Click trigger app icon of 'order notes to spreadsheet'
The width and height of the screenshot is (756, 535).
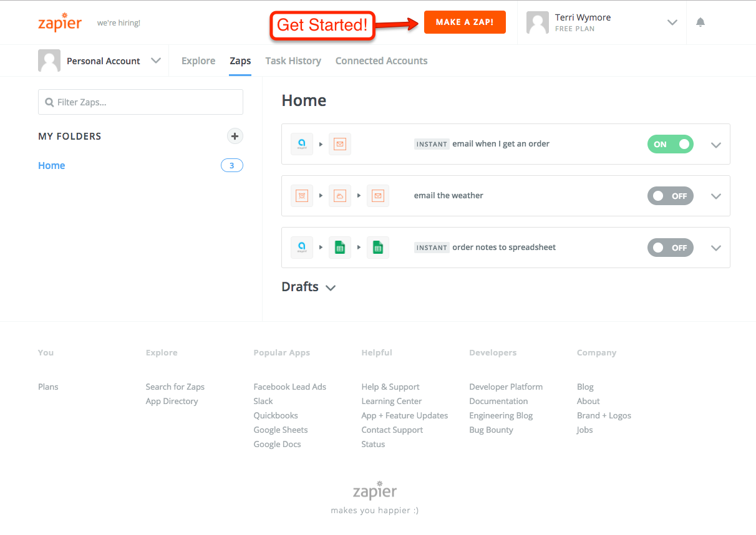coord(302,248)
